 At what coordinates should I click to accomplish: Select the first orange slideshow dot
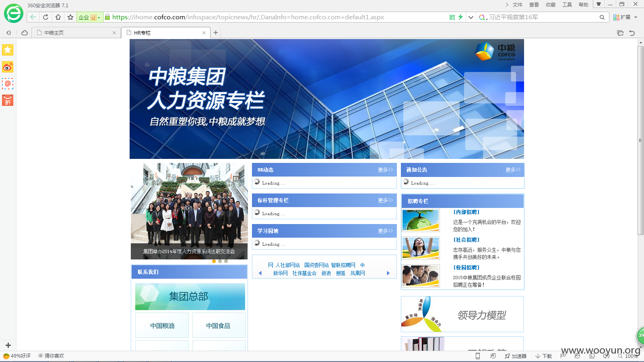(x=214, y=261)
